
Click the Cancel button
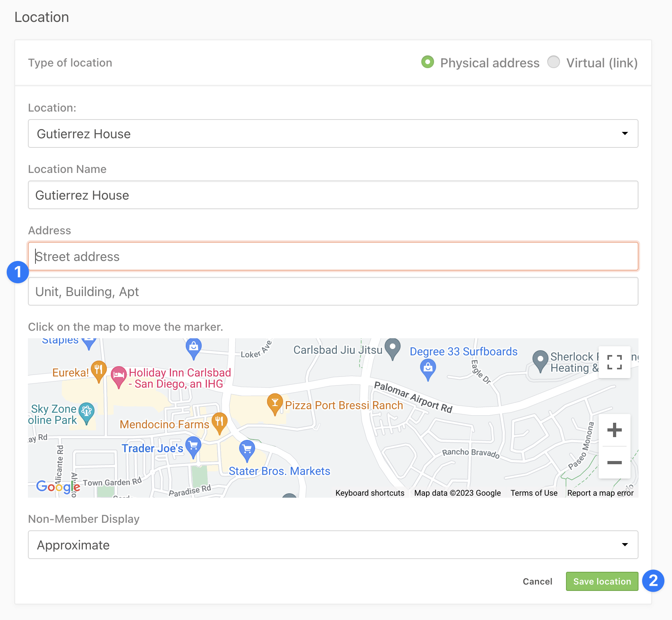pos(537,581)
